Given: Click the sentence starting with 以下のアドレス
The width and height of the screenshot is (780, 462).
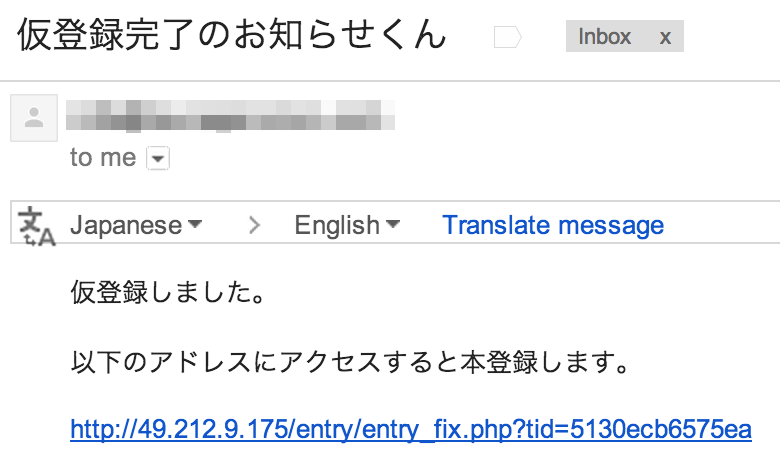Looking at the screenshot, I should click(x=350, y=361).
